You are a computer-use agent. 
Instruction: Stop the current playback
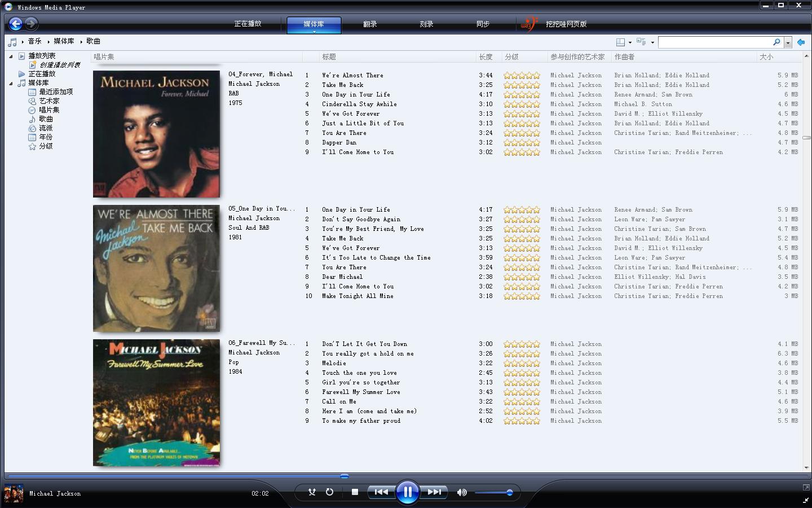(355, 492)
